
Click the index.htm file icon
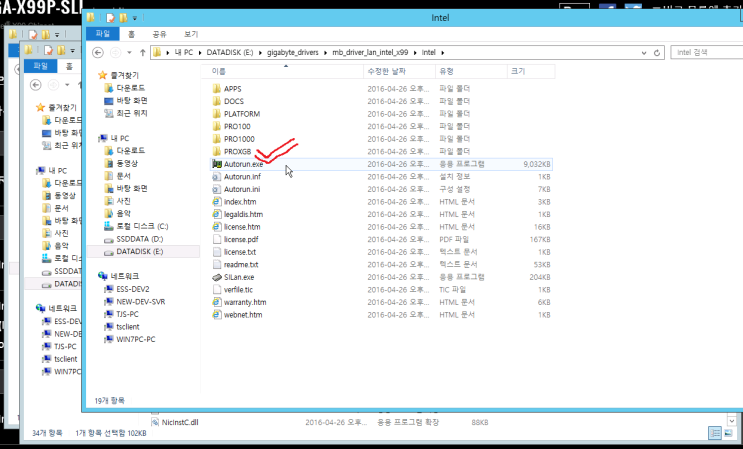coord(217,202)
